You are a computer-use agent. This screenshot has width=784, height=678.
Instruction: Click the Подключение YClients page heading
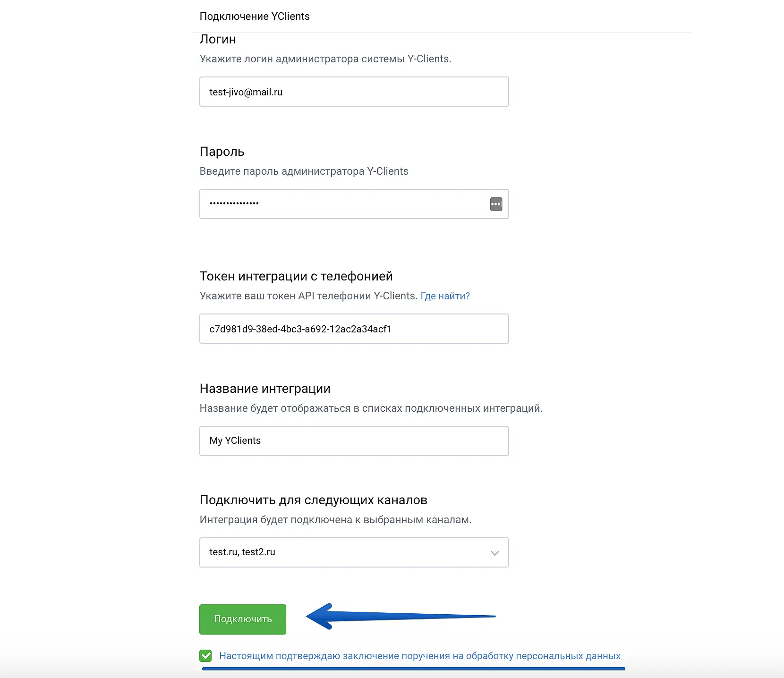pos(255,17)
